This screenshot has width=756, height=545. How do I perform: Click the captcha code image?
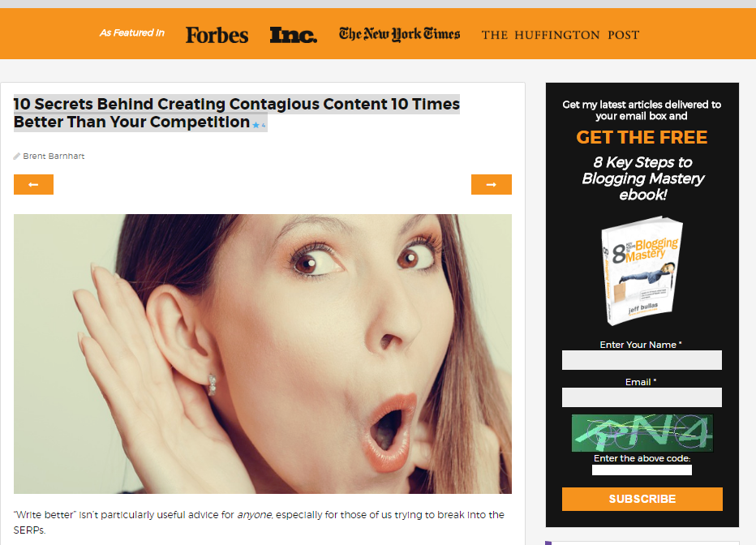coord(642,433)
